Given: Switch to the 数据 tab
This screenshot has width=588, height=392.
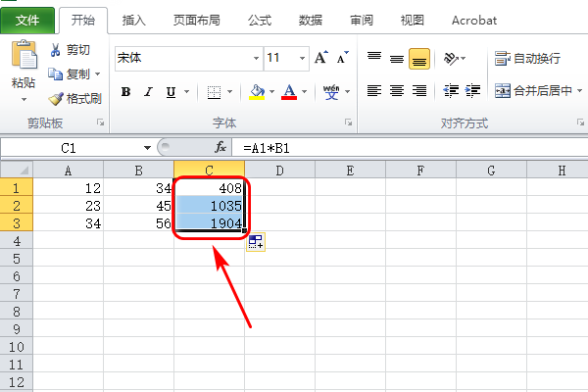Looking at the screenshot, I should [310, 21].
